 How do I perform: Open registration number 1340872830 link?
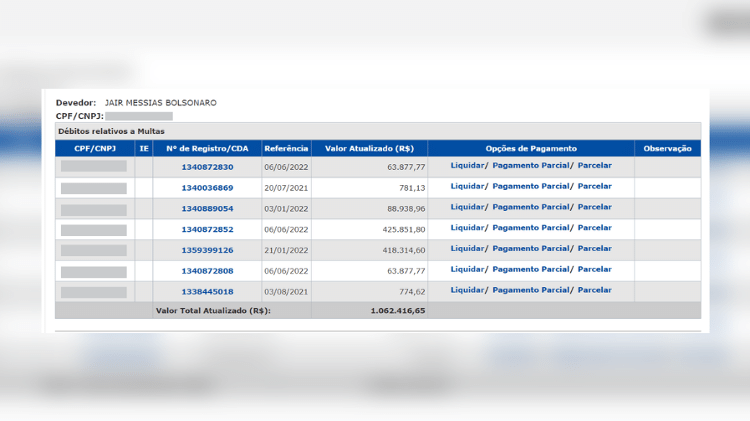[207, 167]
